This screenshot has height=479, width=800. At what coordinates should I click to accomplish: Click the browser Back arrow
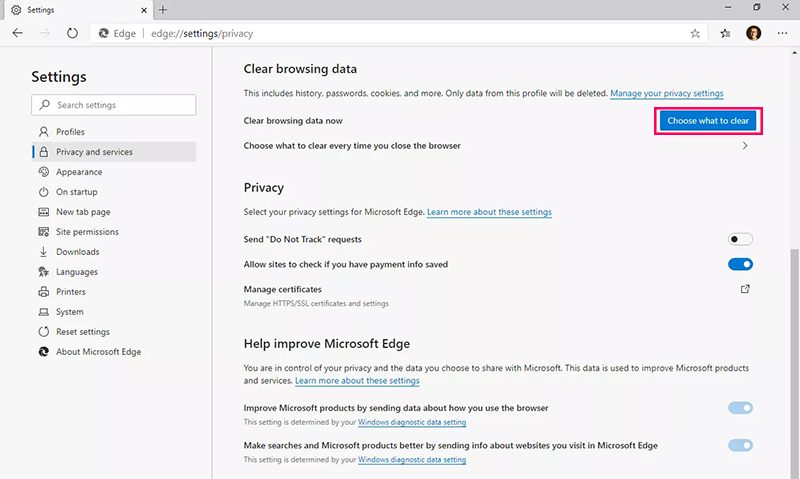[18, 33]
